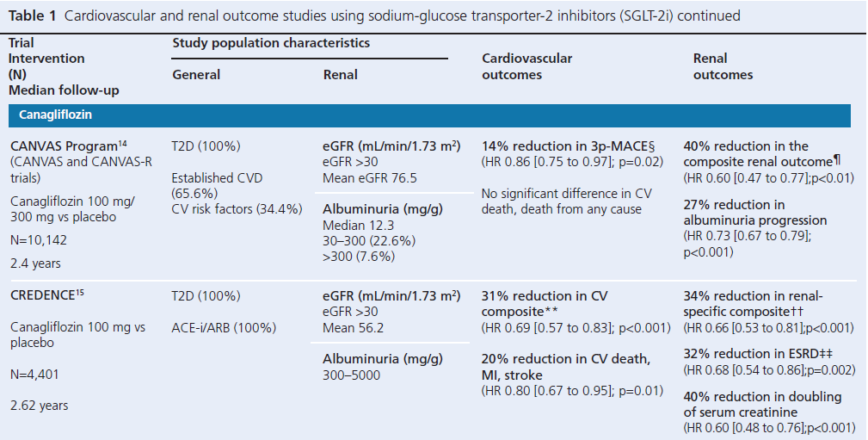This screenshot has width=868, height=440.
Task: Click the N=4,401 sample size text
Action: pyautogui.click(x=37, y=375)
